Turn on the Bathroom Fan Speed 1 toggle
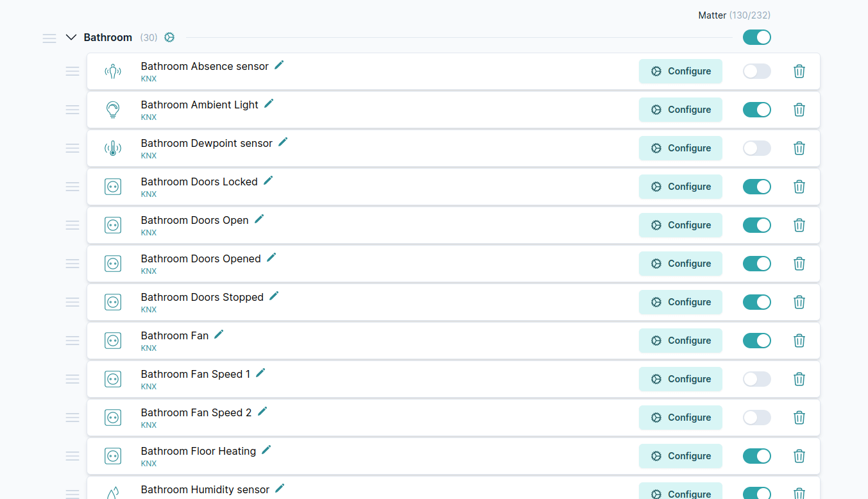 pyautogui.click(x=756, y=379)
